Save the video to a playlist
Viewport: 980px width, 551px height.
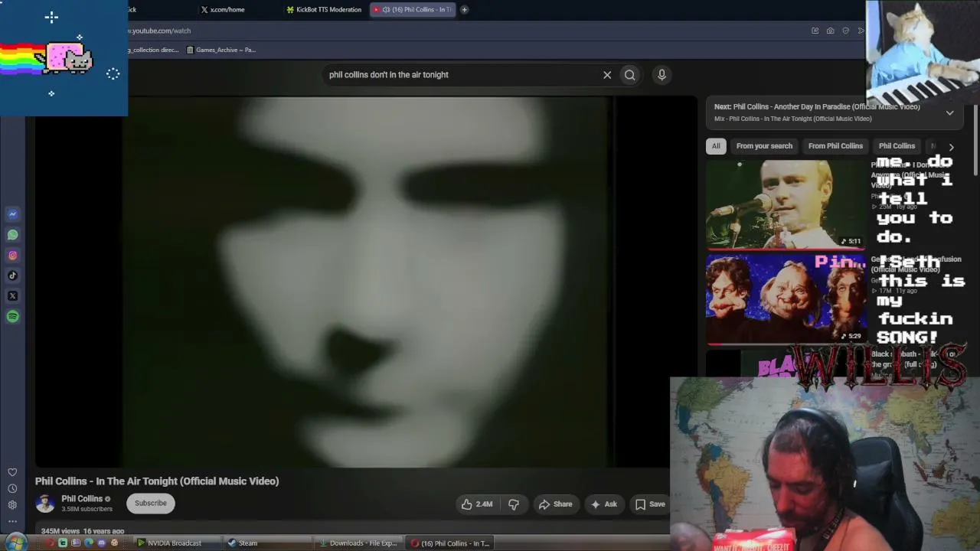(x=650, y=504)
